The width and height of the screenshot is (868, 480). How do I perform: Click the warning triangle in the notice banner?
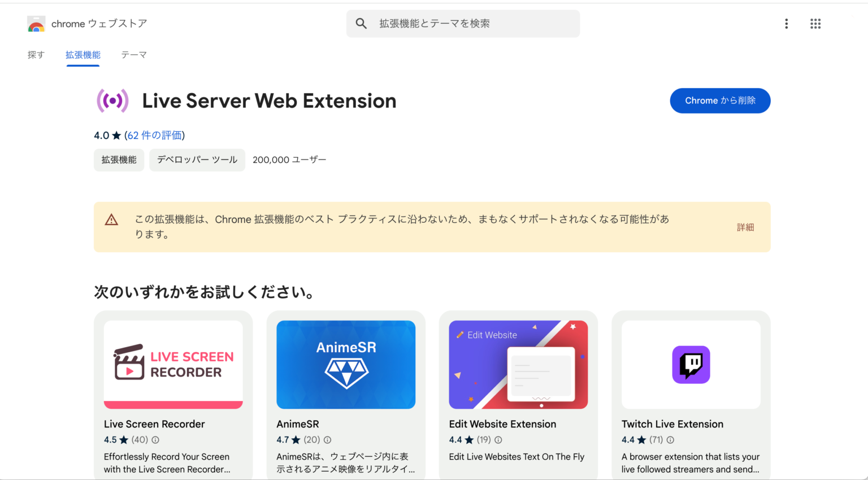pos(111,220)
